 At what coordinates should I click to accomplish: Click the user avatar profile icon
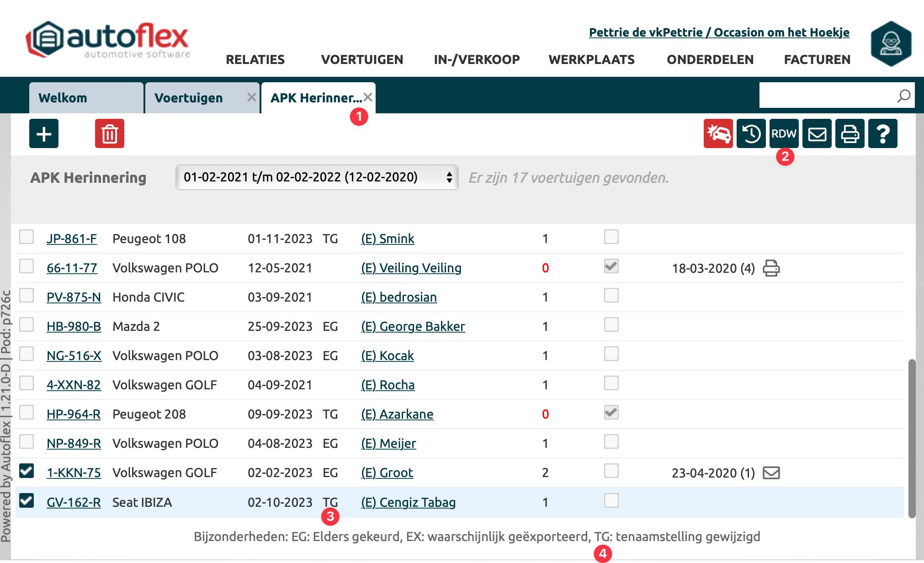tap(891, 44)
